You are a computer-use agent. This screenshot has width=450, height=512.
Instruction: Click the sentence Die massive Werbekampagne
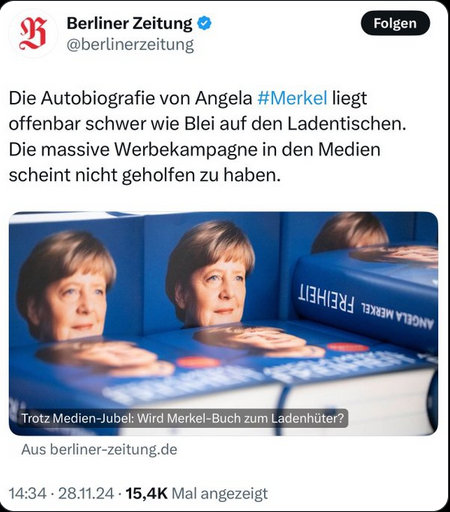click(x=194, y=162)
